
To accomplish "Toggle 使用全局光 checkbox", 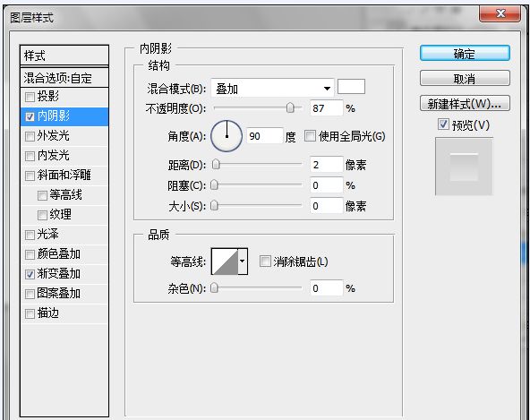I will pos(310,136).
